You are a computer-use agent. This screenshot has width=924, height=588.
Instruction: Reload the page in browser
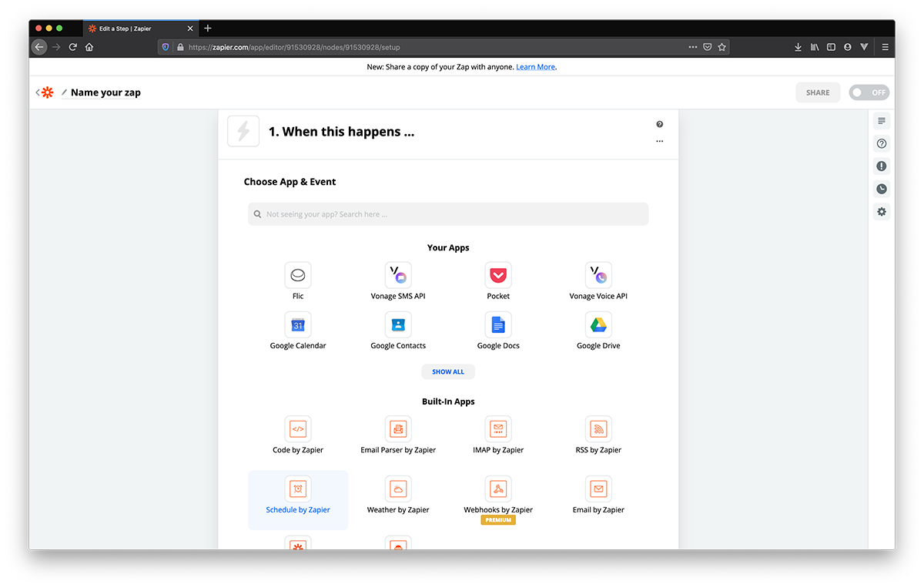[x=73, y=47]
